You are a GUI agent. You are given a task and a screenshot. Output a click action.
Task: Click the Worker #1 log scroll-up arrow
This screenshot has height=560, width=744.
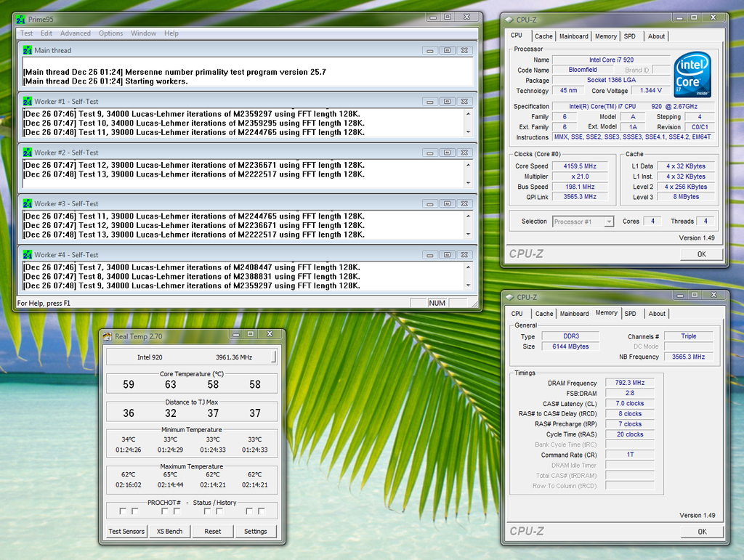point(469,114)
